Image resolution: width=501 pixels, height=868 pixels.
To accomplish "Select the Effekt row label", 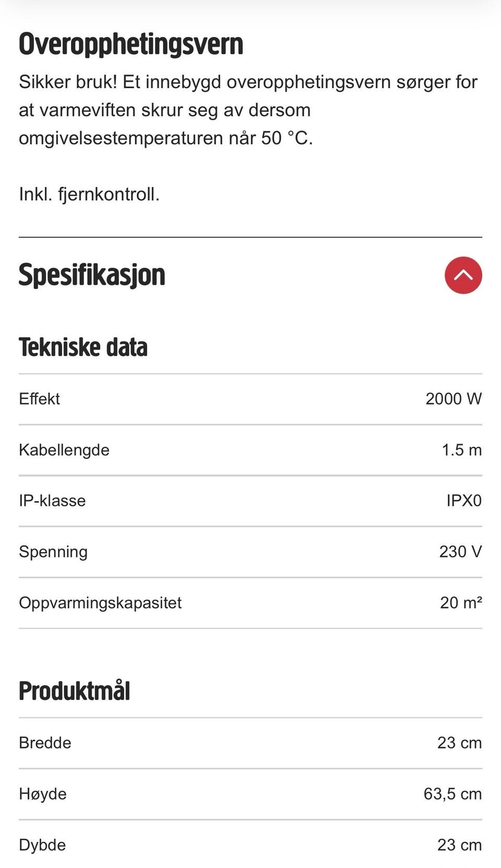I will tap(39, 399).
